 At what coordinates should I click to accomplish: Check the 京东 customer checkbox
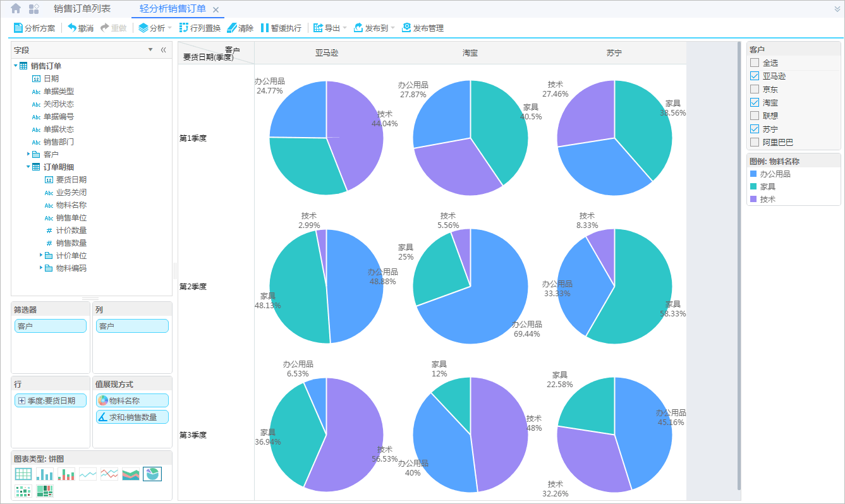point(755,89)
